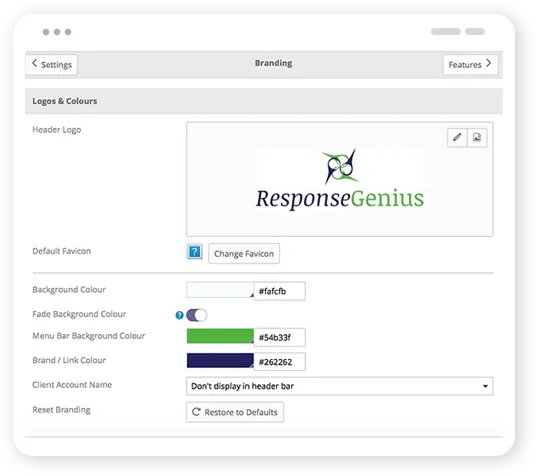This screenshot has height=476, width=536.
Task: Open the navy Brand / Link Colour swatch
Action: pyautogui.click(x=220, y=360)
